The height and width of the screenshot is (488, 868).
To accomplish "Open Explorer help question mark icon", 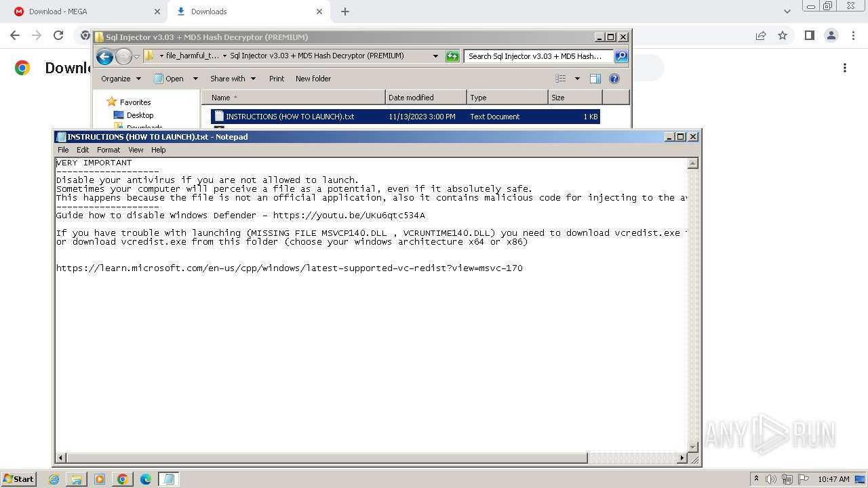I will pyautogui.click(x=614, y=79).
